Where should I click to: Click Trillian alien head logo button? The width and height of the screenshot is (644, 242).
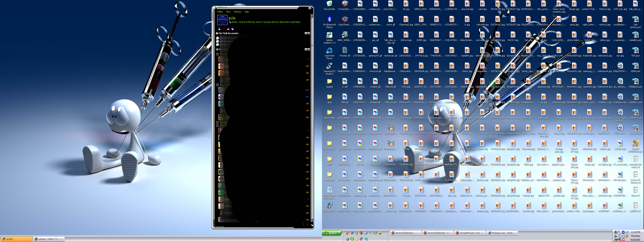click(x=214, y=8)
